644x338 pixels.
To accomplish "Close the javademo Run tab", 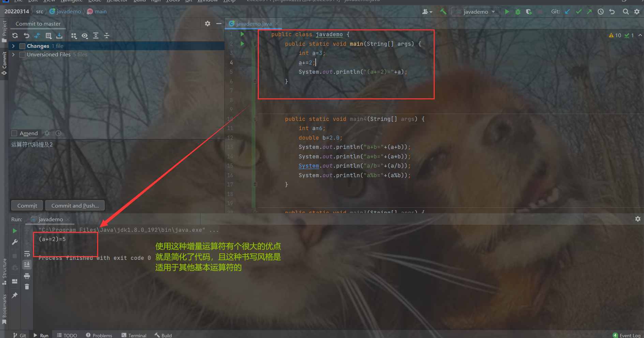I will (x=68, y=220).
